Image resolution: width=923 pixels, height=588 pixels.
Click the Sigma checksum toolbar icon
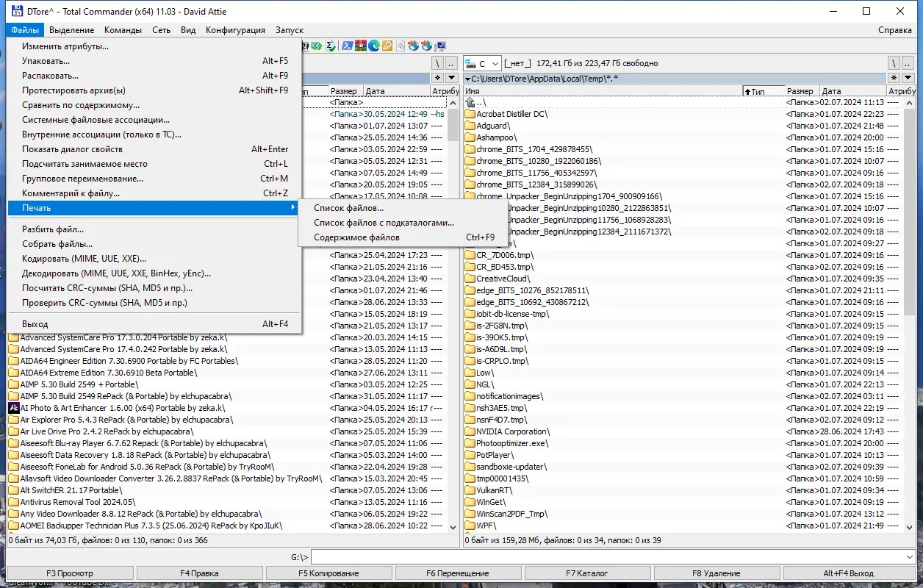[x=331, y=46]
